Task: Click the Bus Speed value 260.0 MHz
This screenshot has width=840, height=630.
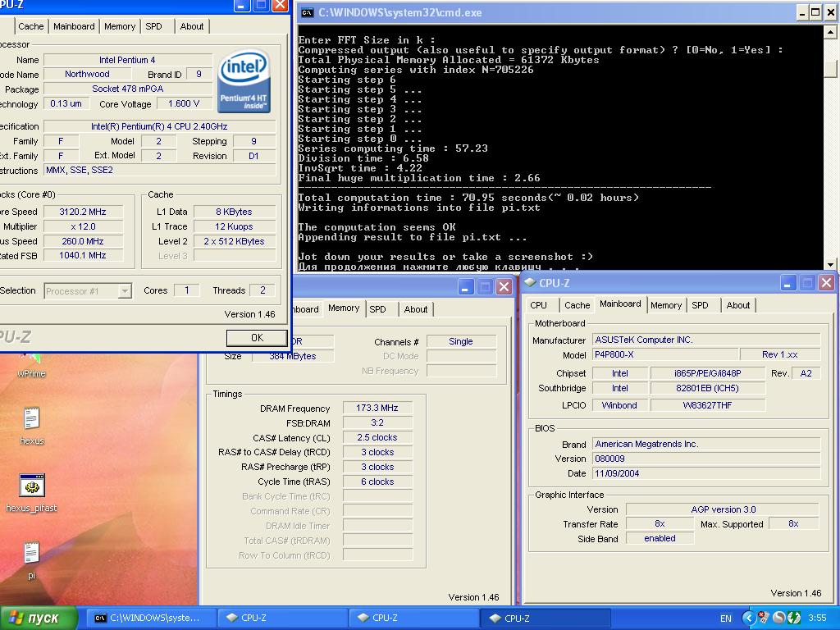Action: tap(83, 241)
